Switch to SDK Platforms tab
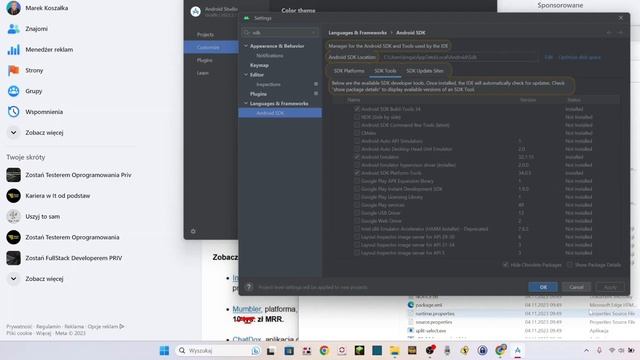The image size is (640, 360). (349, 71)
